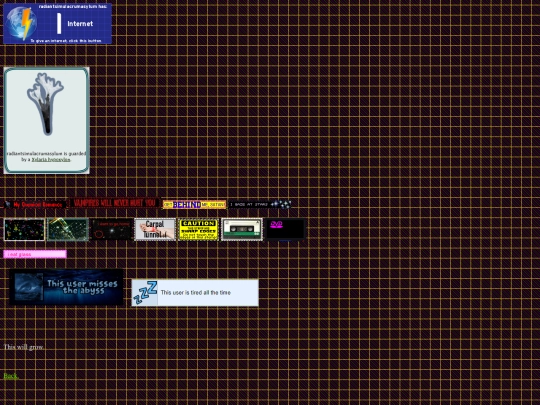Screen dimensions: 540x405
Task: Click the blue zZZ sleep icon
Action: (x=145, y=292)
